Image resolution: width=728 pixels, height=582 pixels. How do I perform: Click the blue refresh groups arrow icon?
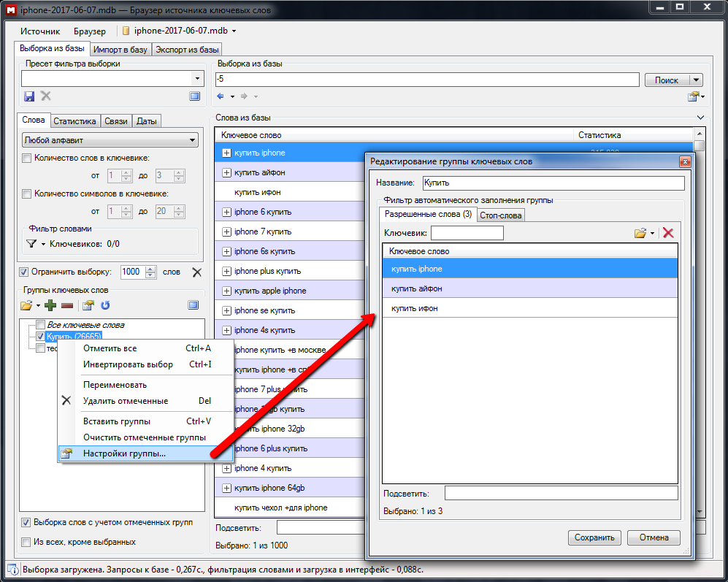coord(104,305)
